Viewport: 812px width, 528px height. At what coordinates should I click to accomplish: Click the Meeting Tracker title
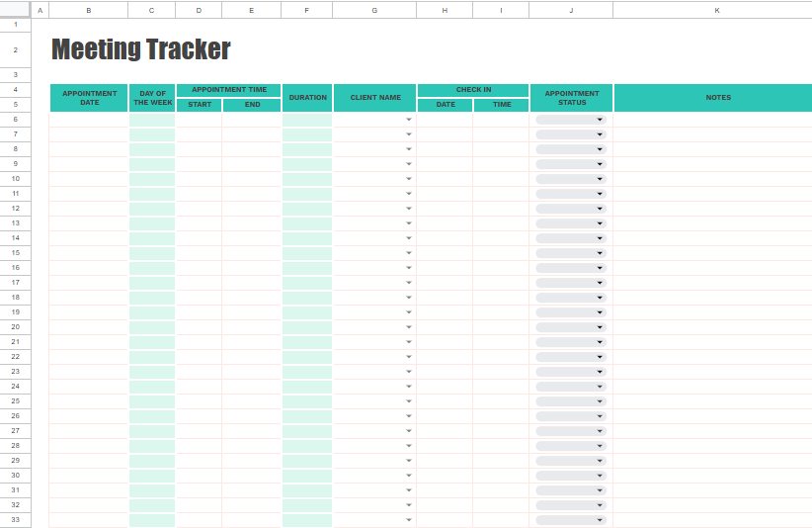click(x=141, y=49)
